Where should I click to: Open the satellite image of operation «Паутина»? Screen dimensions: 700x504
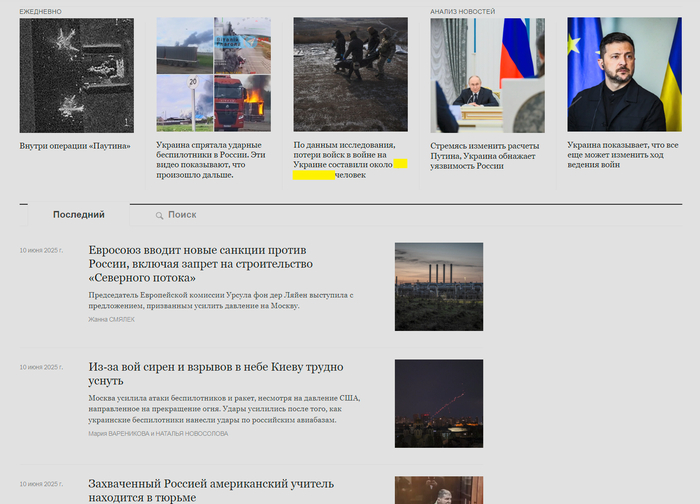tap(76, 75)
